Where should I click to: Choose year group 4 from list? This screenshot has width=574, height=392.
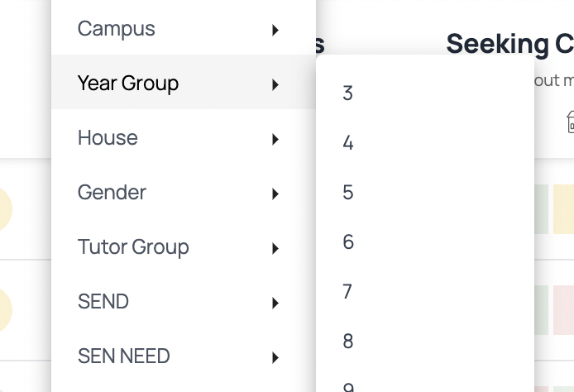425,142
